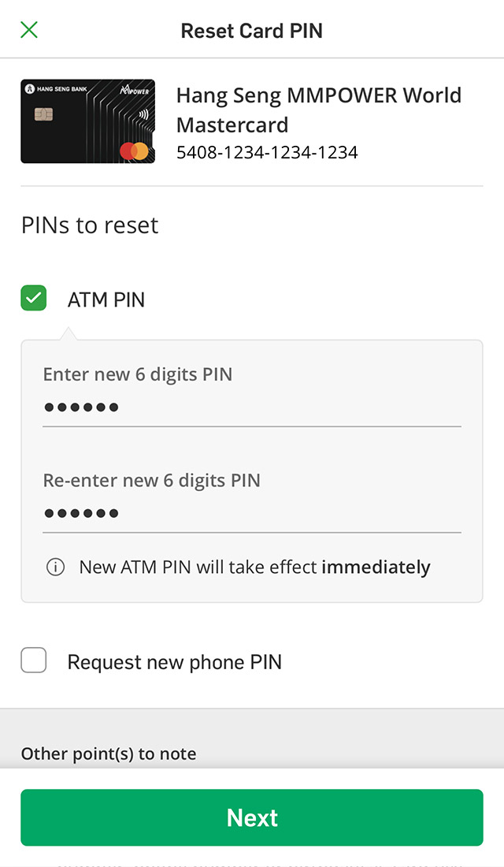Click the Mastercard logo on the card image
Image resolution: width=504 pixels, height=867 pixels.
coord(134,151)
